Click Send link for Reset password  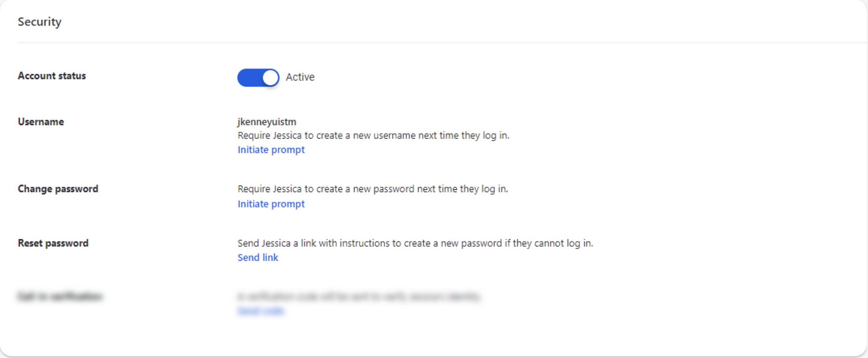258,258
